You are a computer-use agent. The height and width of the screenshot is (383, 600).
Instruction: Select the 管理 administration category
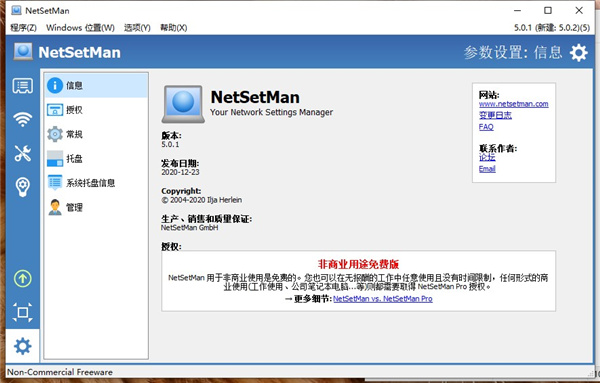click(96, 207)
